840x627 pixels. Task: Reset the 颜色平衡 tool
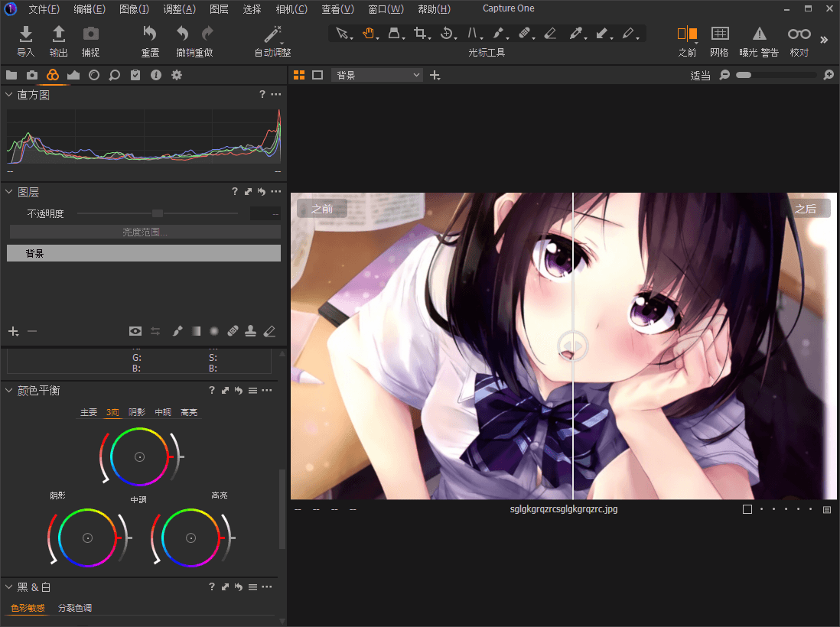pos(239,390)
